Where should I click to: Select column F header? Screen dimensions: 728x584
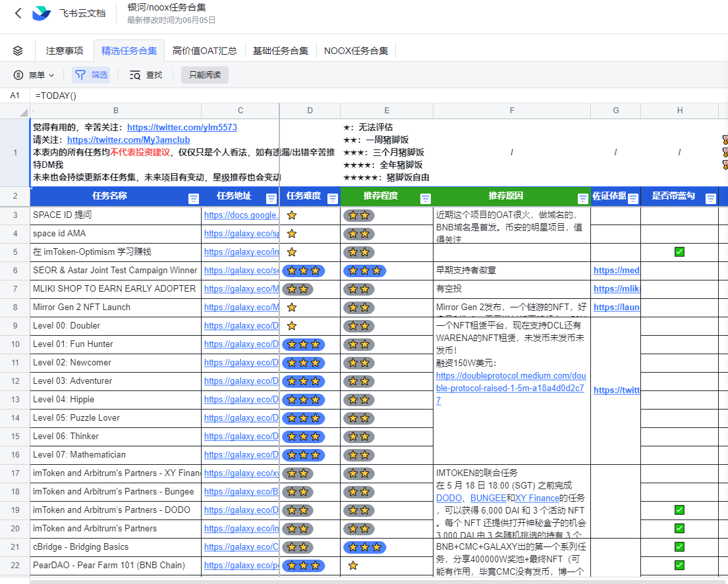pyautogui.click(x=512, y=111)
